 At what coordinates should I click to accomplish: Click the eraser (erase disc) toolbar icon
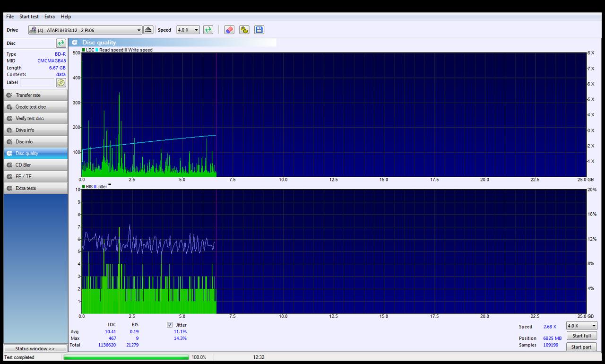[x=229, y=30]
